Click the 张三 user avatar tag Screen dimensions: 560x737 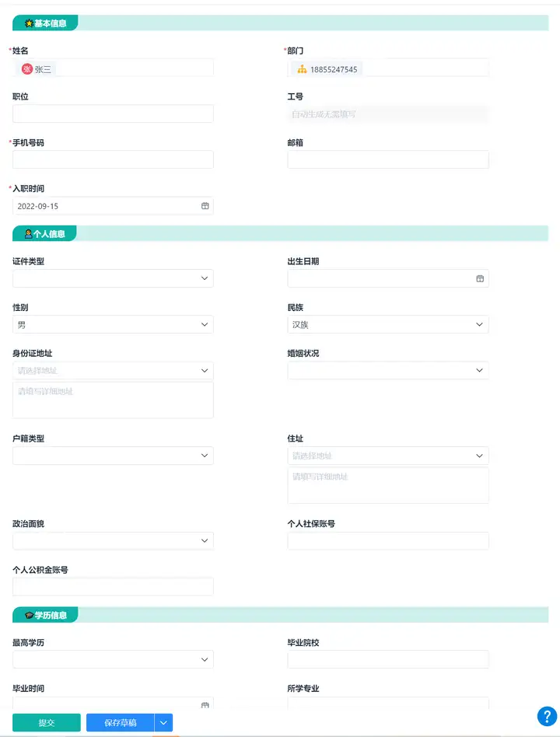point(37,69)
